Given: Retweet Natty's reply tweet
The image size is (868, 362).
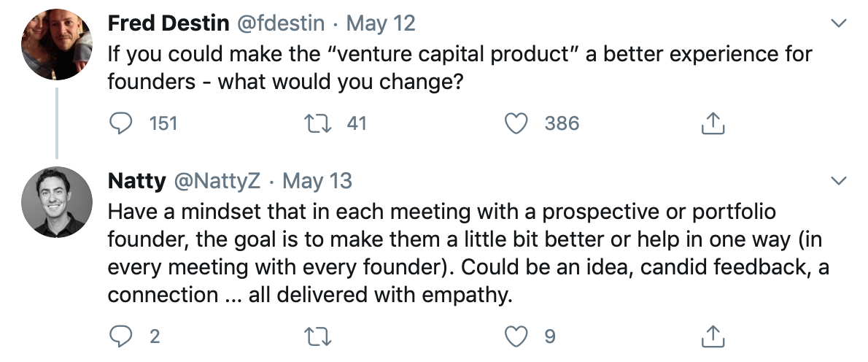Looking at the screenshot, I should 319,336.
